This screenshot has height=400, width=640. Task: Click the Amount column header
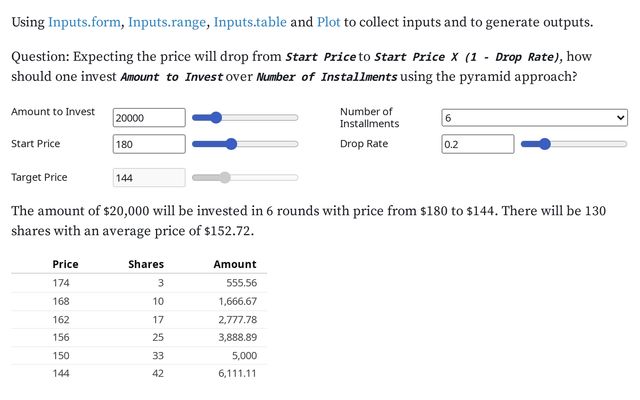click(235, 264)
